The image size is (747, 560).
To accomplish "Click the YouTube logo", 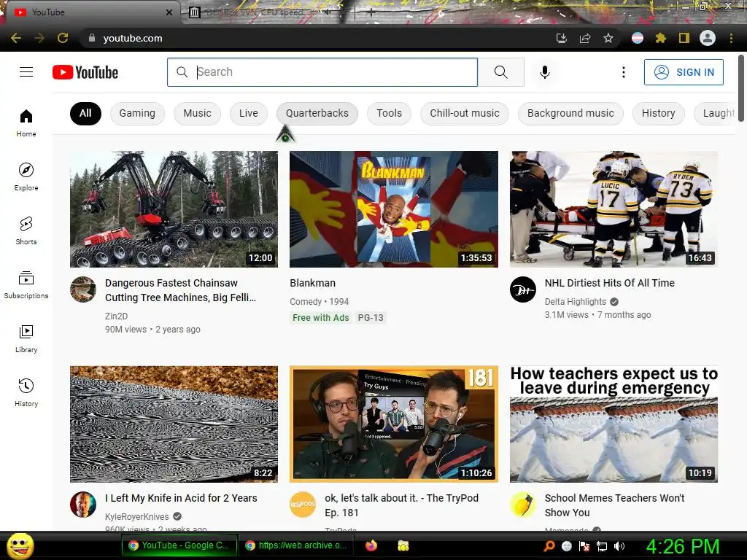I will point(85,72).
